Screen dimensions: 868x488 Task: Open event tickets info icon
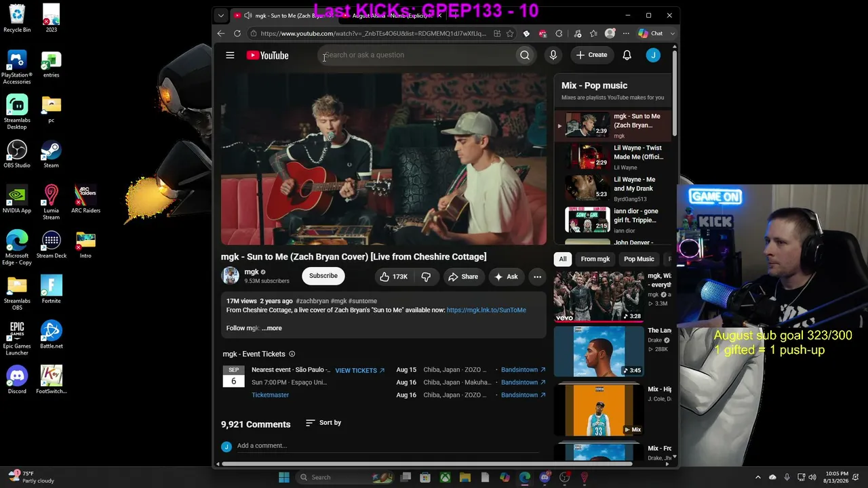click(292, 354)
